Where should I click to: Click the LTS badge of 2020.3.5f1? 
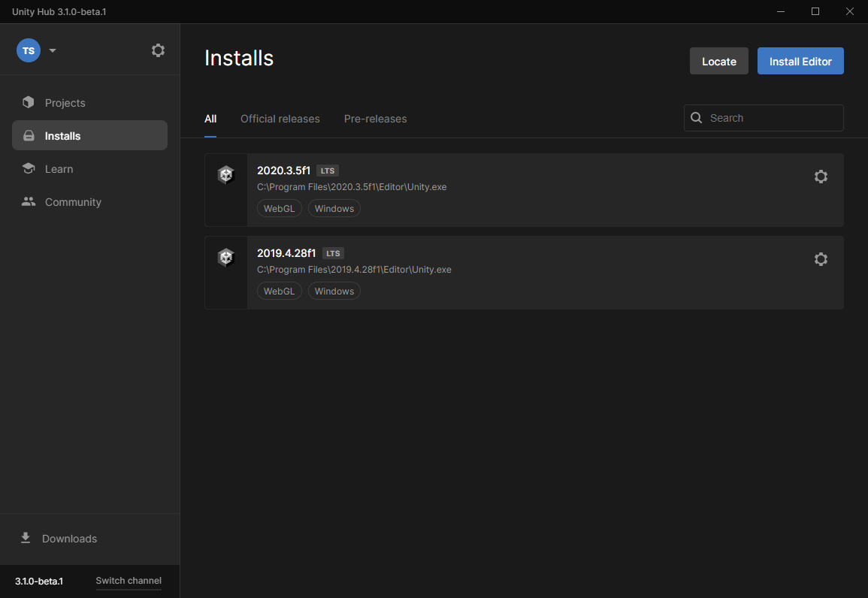[x=328, y=171]
